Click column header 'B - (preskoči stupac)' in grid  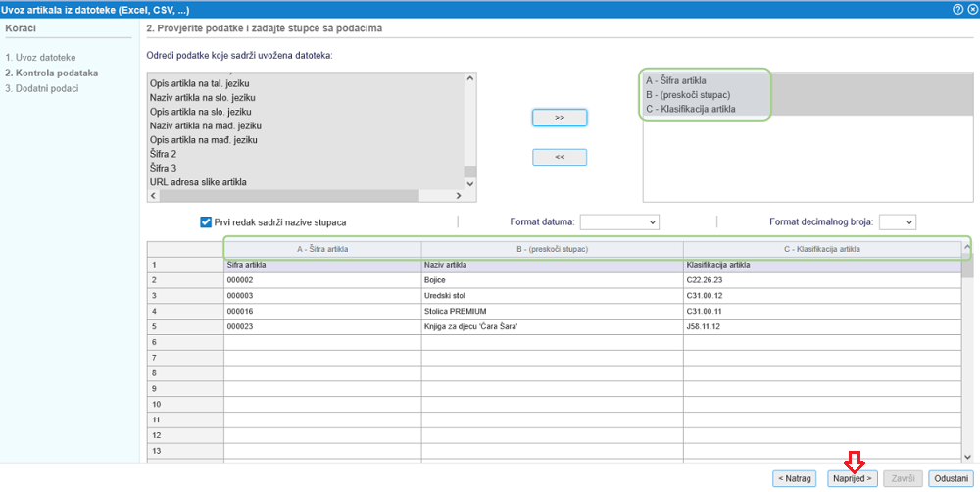553,249
